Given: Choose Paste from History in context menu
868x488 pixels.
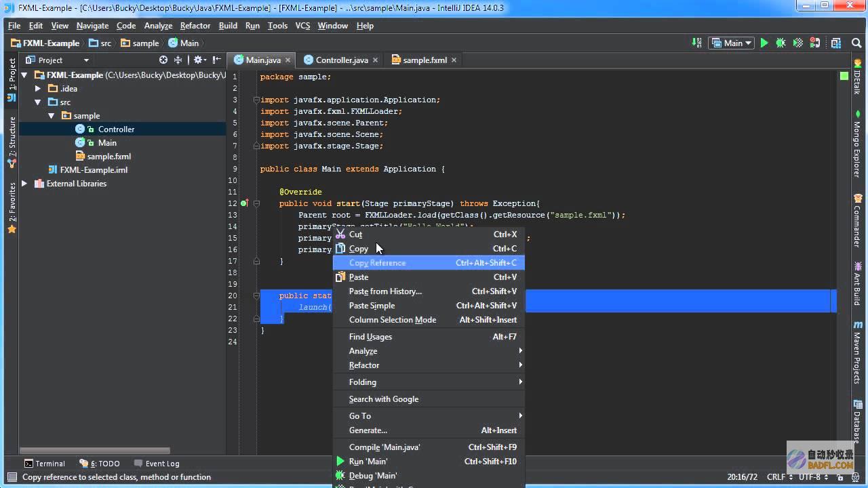Looking at the screenshot, I should (x=429, y=291).
